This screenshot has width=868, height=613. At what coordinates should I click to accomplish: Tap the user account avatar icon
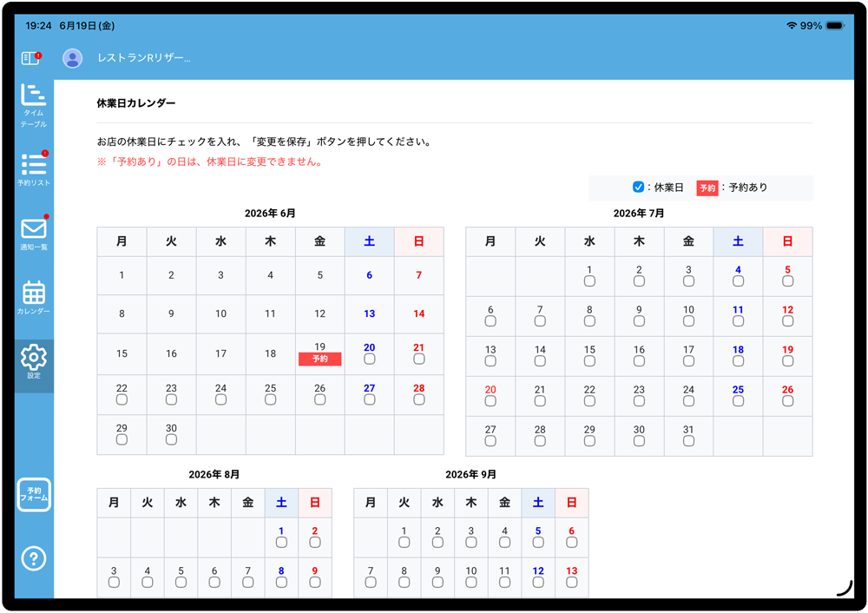pos(73,57)
